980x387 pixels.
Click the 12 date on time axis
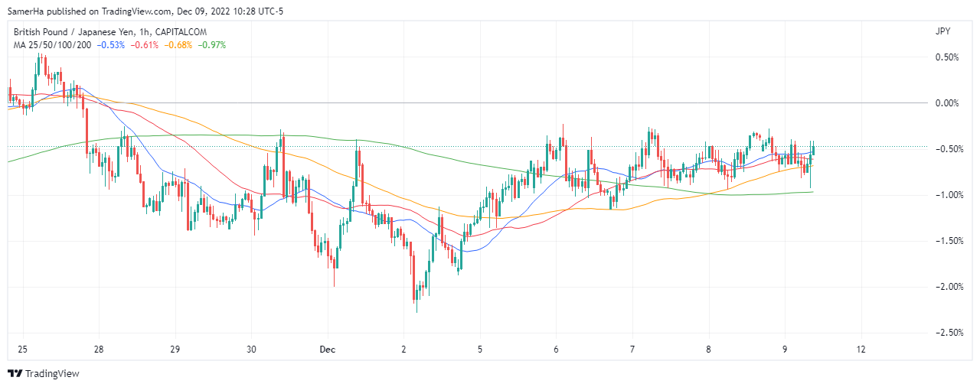coord(861,350)
